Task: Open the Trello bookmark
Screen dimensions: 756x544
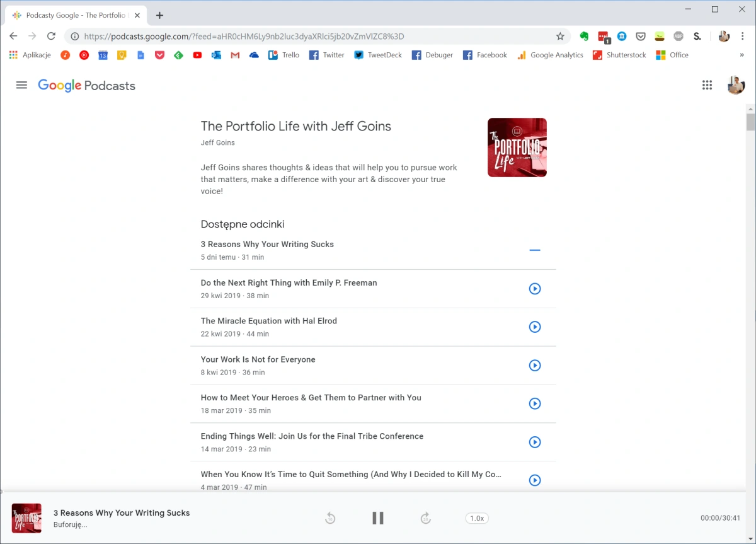Action: [284, 55]
